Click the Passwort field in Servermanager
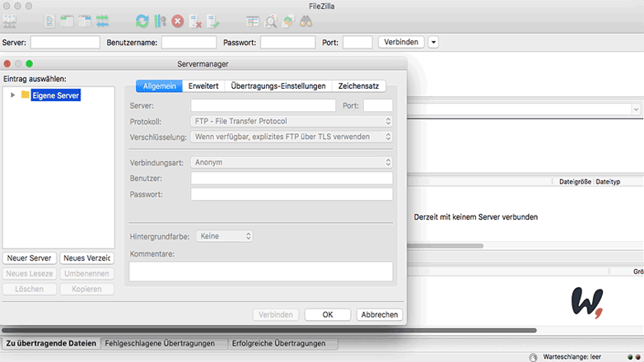The image size is (644, 362). [292, 194]
